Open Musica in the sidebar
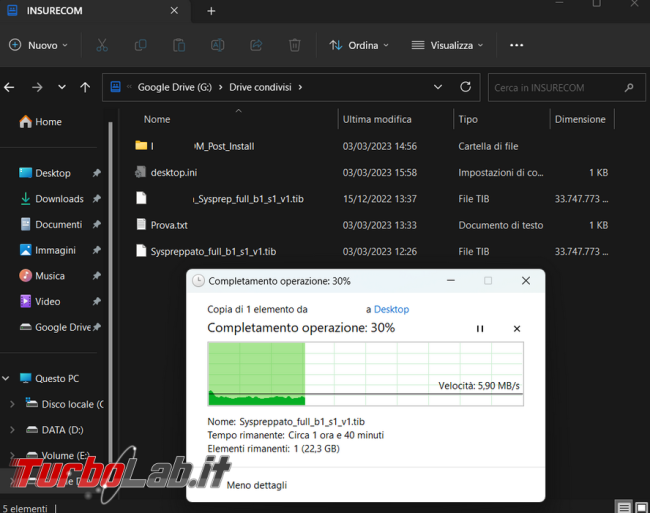650x513 pixels. [x=42, y=276]
